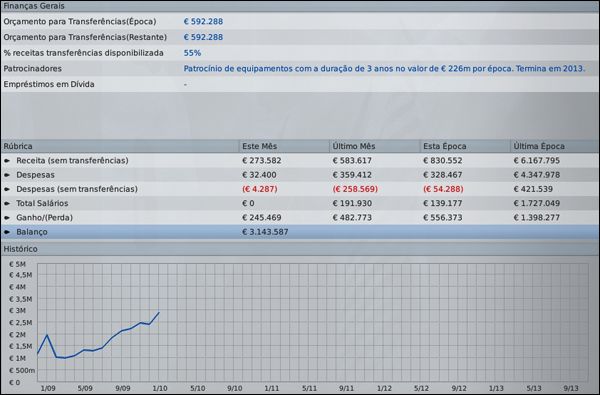Select the Balanço row
600x395 pixels.
(300, 232)
